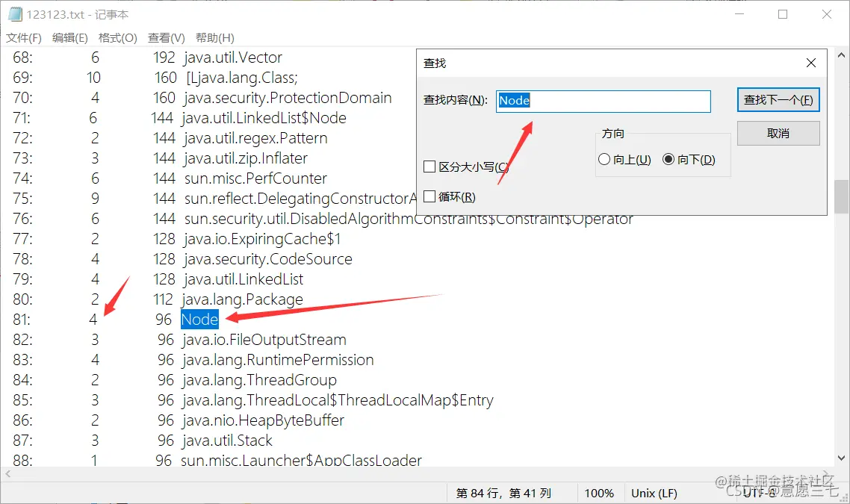Open the 文件(F) menu

coord(24,38)
